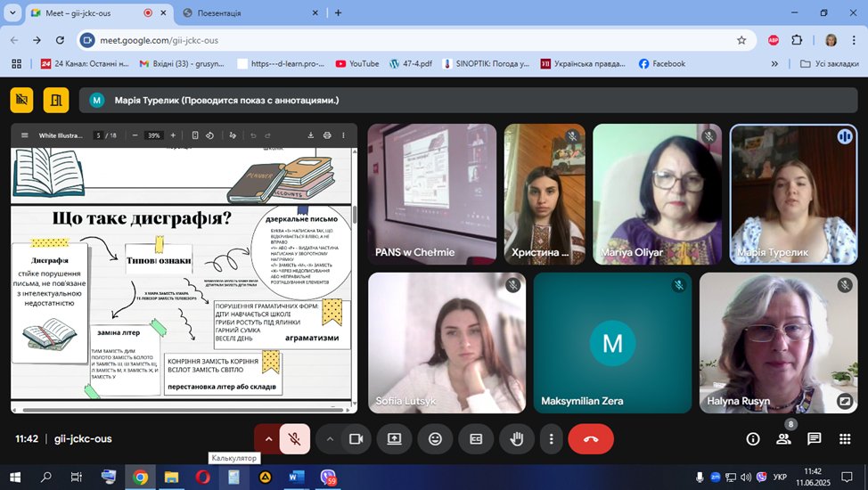
Task: Open the meeting details info icon
Action: (753, 438)
